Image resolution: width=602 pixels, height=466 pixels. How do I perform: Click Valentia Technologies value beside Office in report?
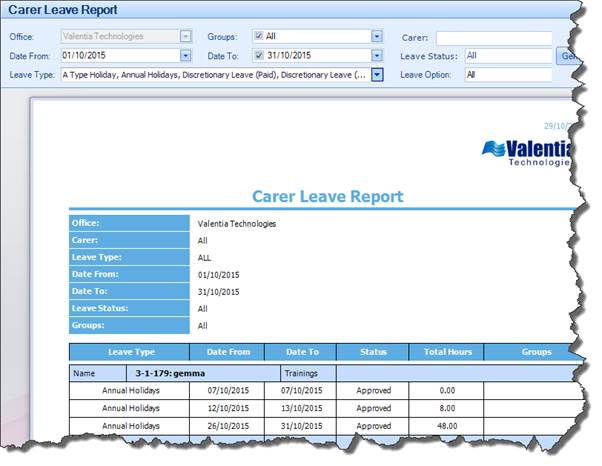point(236,224)
